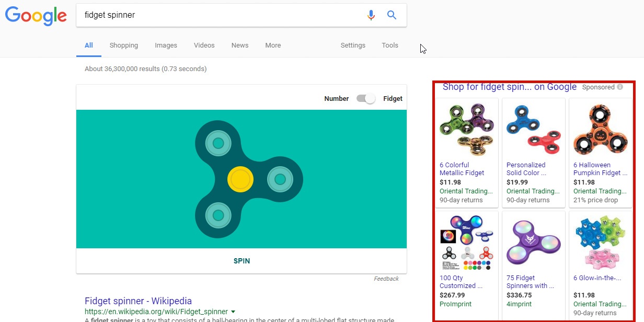Open the More search menu

pos(273,45)
